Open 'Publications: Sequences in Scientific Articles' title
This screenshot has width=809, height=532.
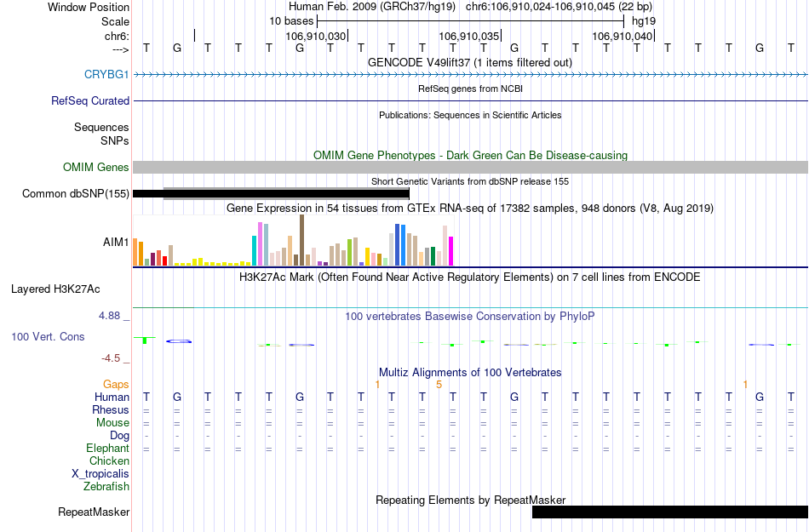coord(470,115)
